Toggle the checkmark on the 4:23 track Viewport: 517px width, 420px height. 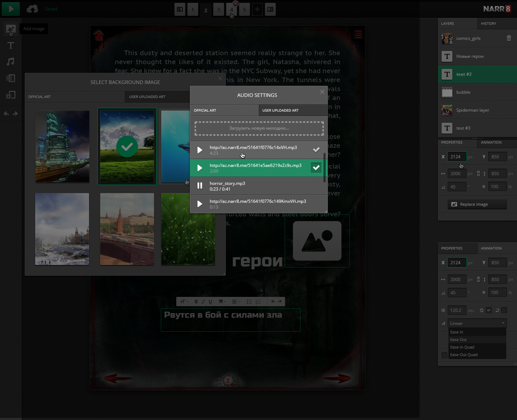tap(316, 150)
